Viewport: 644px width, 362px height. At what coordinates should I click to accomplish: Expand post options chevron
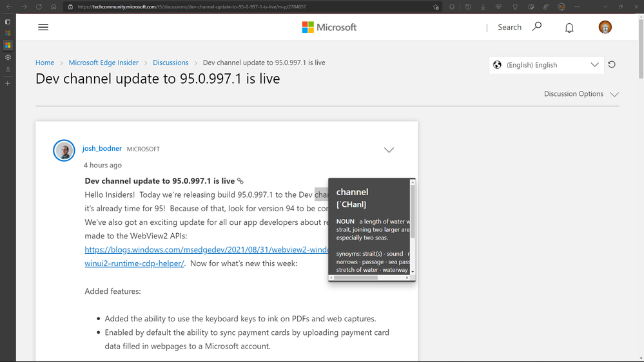click(389, 150)
